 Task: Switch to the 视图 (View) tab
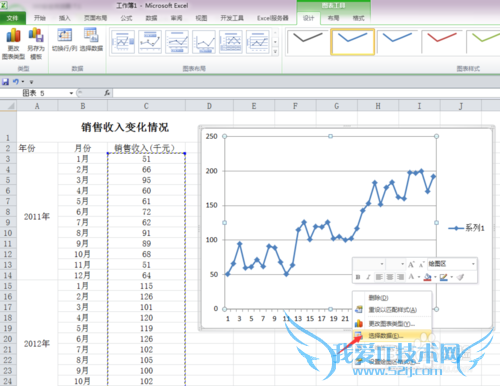point(201,18)
